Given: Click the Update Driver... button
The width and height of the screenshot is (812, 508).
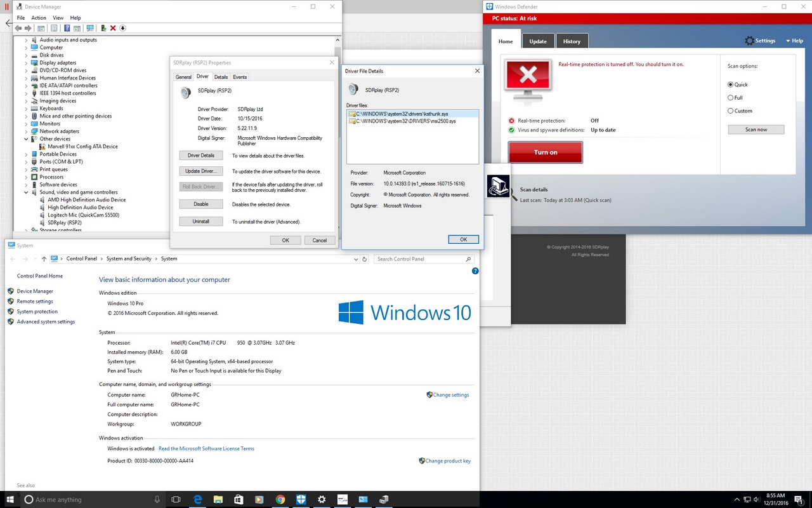Looking at the screenshot, I should tap(201, 171).
